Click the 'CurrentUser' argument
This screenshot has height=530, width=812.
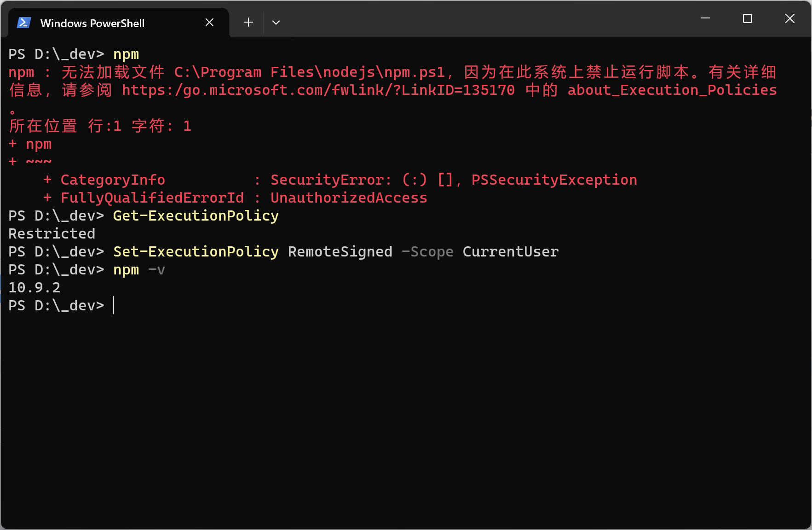point(511,251)
